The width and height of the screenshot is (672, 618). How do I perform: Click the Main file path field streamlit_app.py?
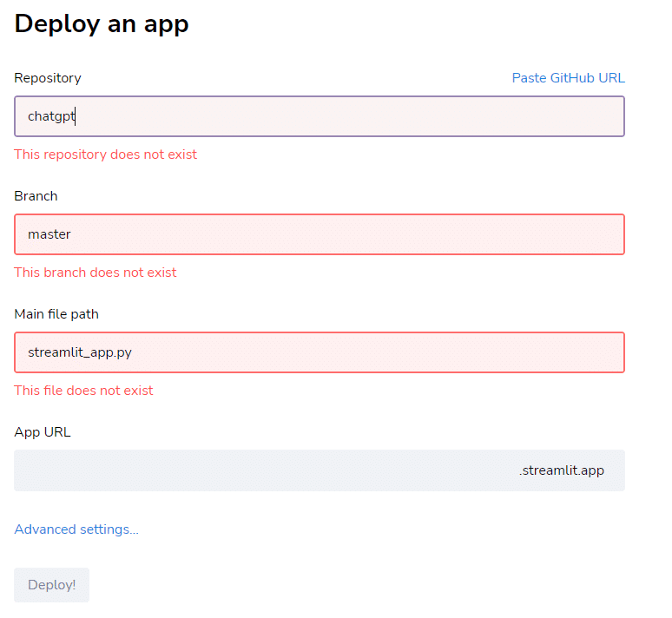[x=320, y=352]
